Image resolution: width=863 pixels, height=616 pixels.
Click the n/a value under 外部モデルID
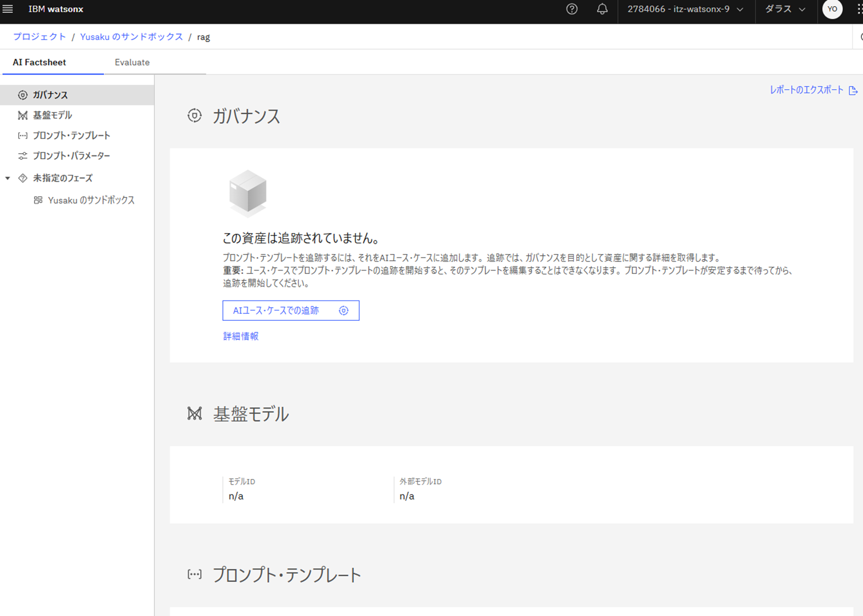pos(407,496)
